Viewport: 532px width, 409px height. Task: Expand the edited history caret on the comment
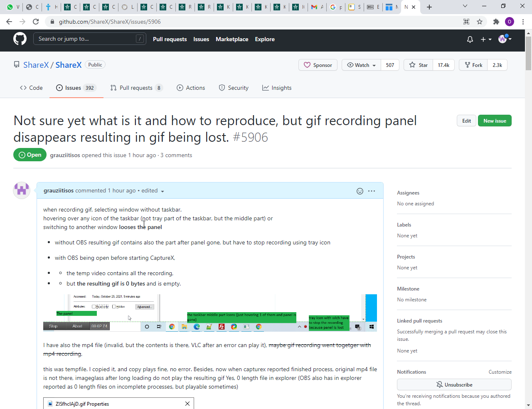[x=163, y=191]
